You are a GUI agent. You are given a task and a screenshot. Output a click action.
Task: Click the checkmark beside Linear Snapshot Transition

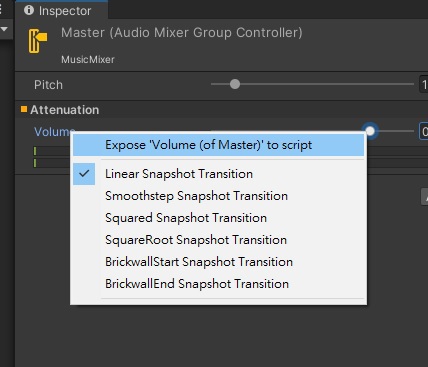point(84,173)
